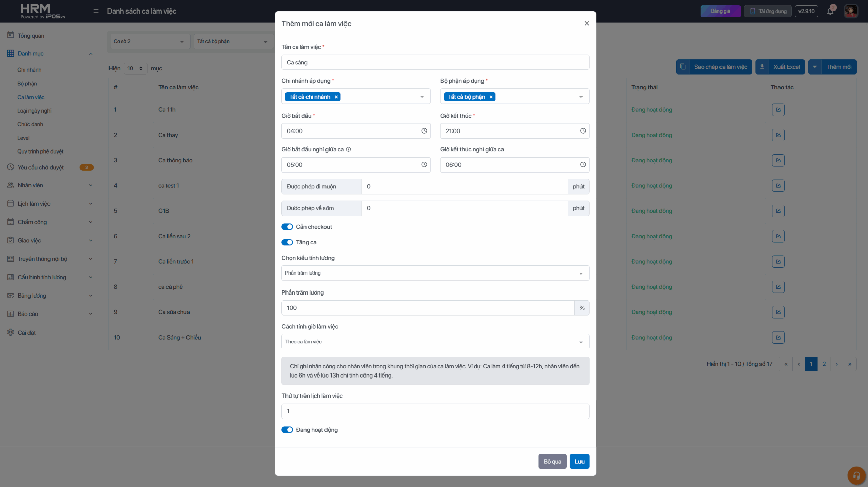
Task: Toggle the Đang hoạt động switch
Action: click(287, 430)
